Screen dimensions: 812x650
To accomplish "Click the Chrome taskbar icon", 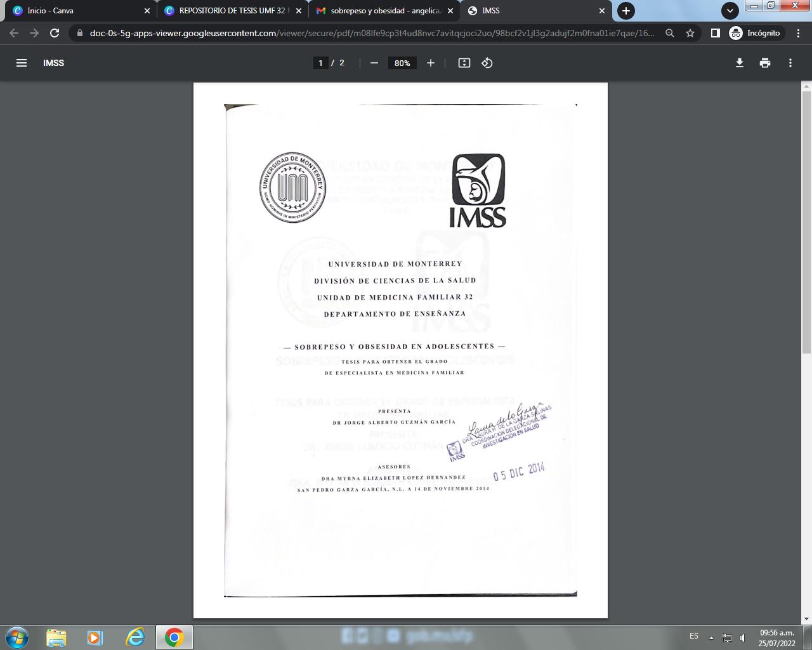I will (174, 637).
